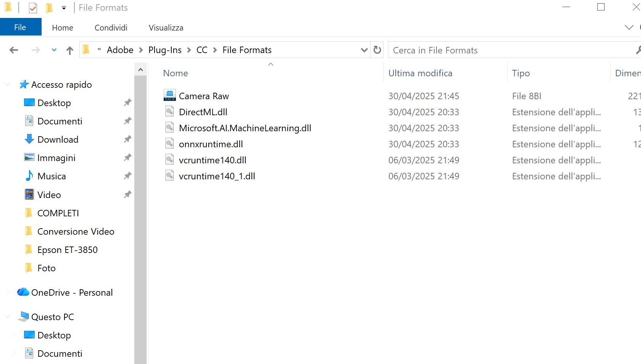Open the Conversione Video folder
The image size is (641, 364).
76,232
